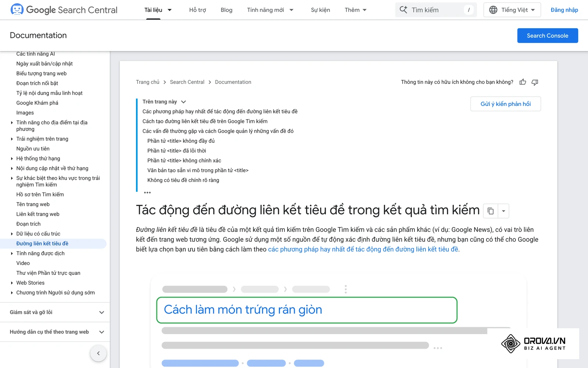
Task: Open 'Search Central' breadcrumb link
Action: coord(187,82)
